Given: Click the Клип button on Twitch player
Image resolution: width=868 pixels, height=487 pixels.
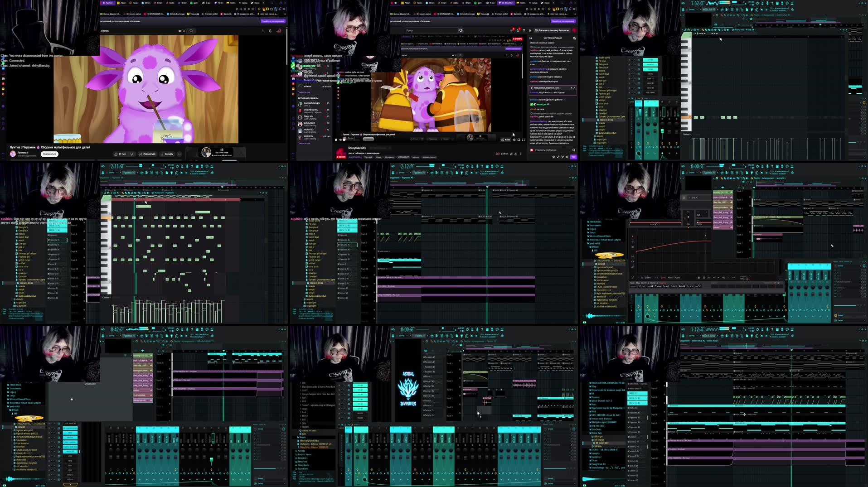Looking at the screenshot, I should pyautogui.click(x=506, y=140).
